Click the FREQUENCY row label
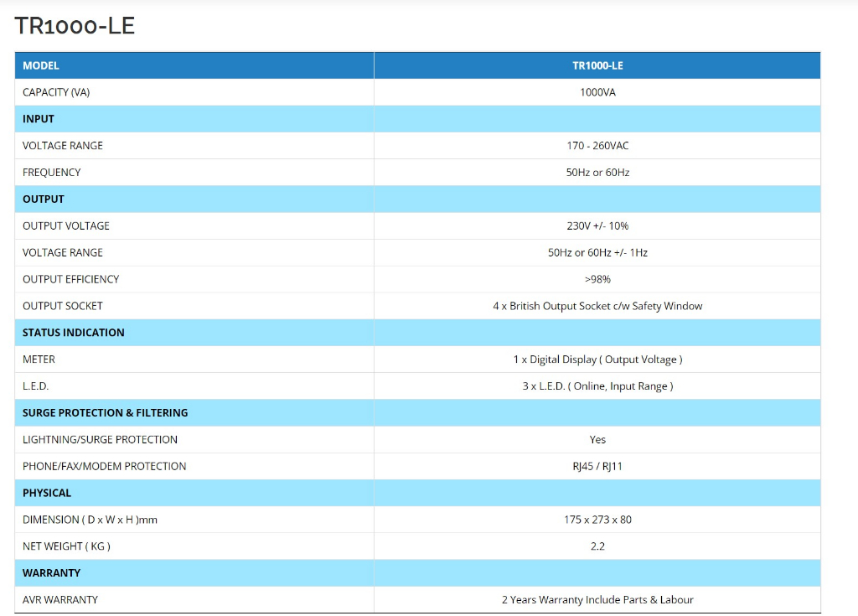The image size is (858, 616). 52,173
